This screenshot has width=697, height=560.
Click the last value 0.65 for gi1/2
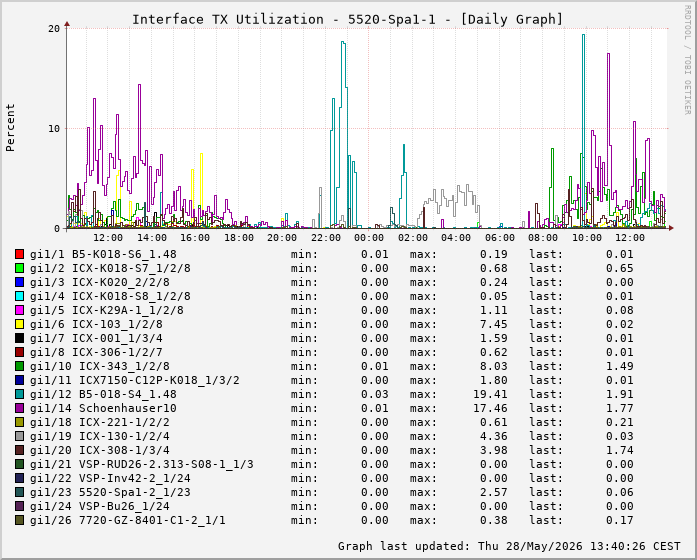(x=620, y=268)
